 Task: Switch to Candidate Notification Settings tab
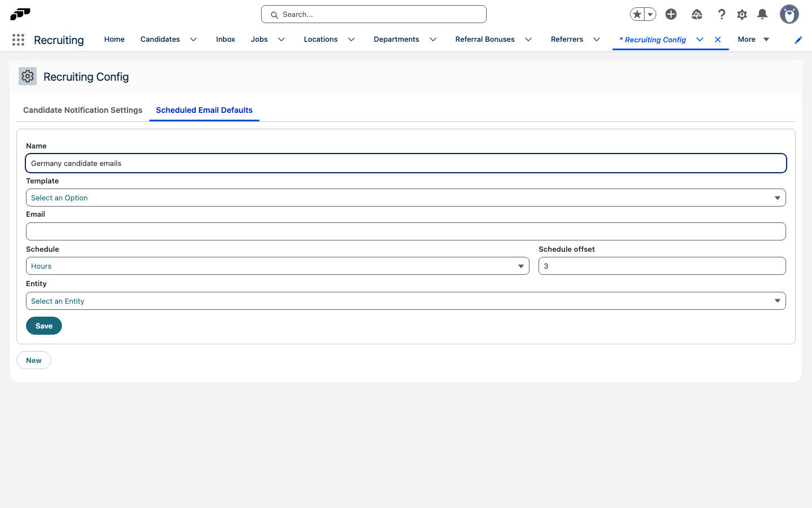point(83,110)
